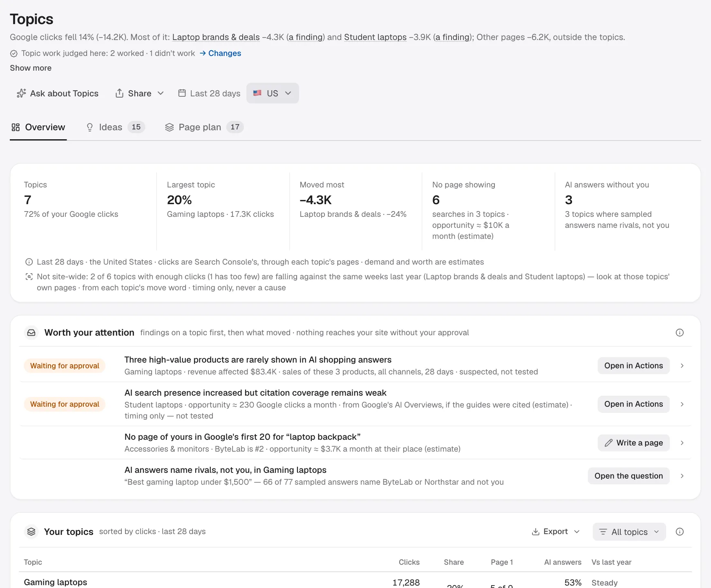Click the checkmark icon beside Topic work judged
This screenshot has height=588, width=711.
[x=14, y=53]
